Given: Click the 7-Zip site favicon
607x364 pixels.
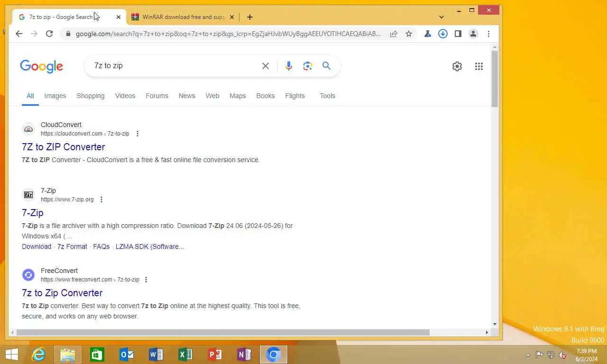Looking at the screenshot, I should [28, 195].
